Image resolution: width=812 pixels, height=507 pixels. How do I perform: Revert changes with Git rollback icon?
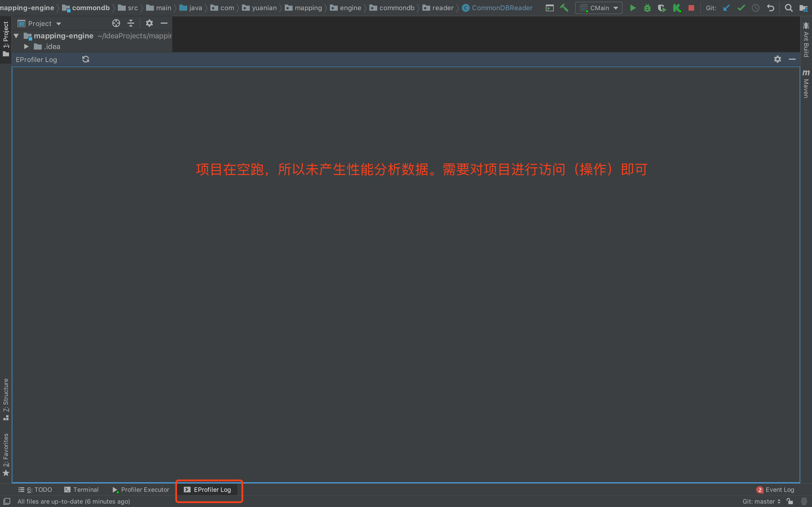(x=771, y=8)
